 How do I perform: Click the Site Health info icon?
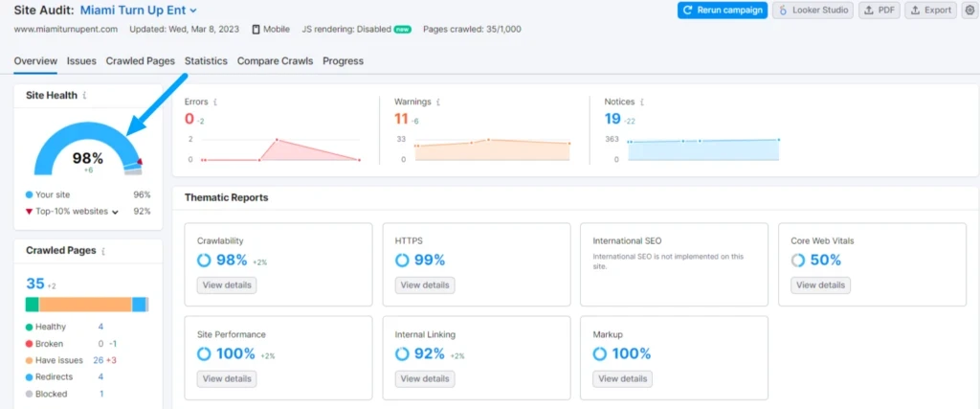84,96
